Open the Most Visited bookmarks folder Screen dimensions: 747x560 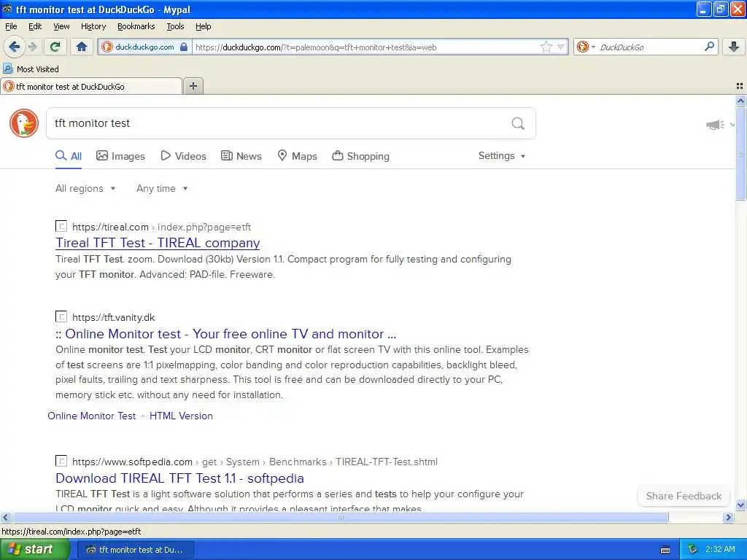(x=31, y=69)
